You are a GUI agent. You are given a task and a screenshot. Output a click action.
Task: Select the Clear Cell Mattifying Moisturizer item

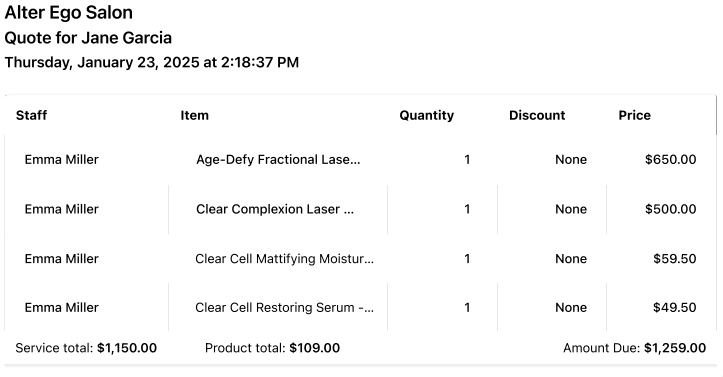pyautogui.click(x=284, y=259)
